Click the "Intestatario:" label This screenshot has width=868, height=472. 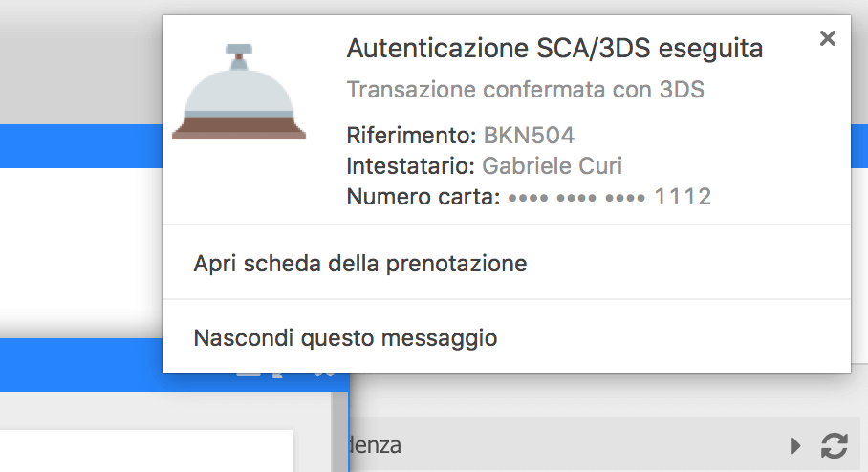point(411,166)
